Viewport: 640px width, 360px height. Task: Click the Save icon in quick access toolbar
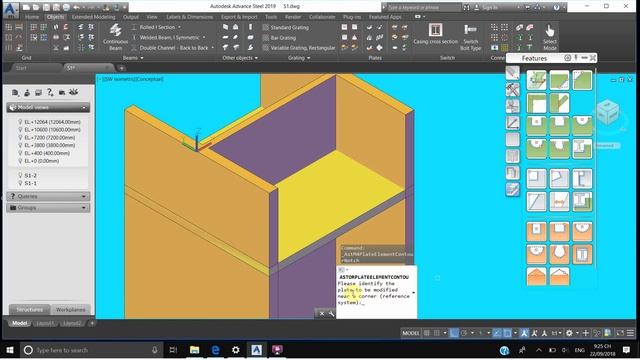pyautogui.click(x=46, y=7)
